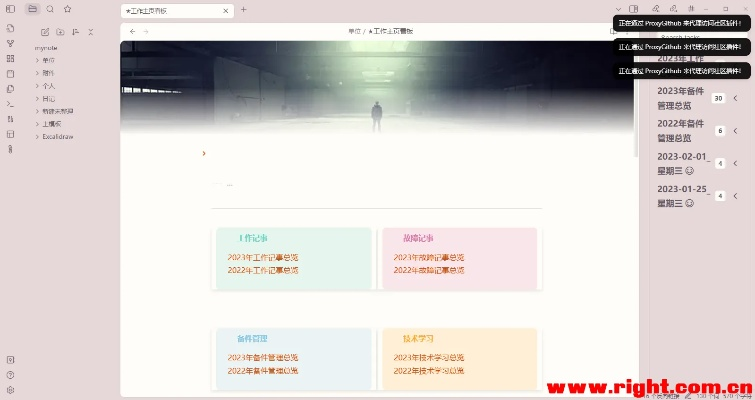
Task: Open 2022年技术学习总览 link
Action: (x=429, y=371)
